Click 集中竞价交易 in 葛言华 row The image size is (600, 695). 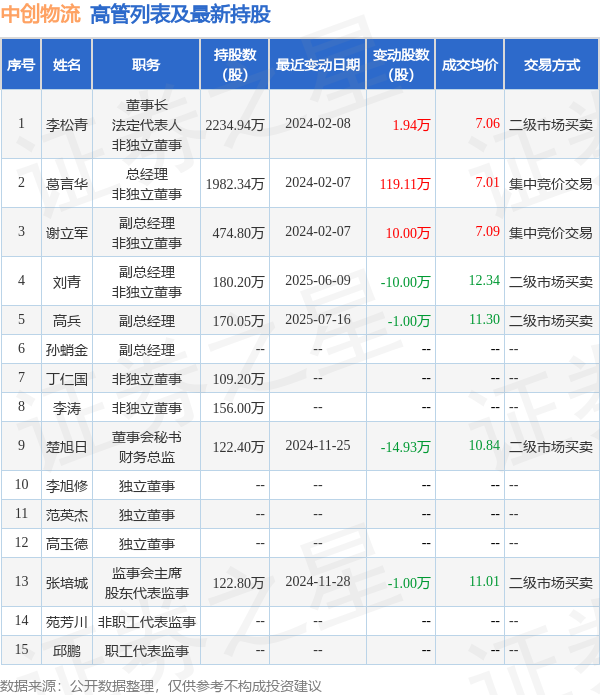click(551, 184)
